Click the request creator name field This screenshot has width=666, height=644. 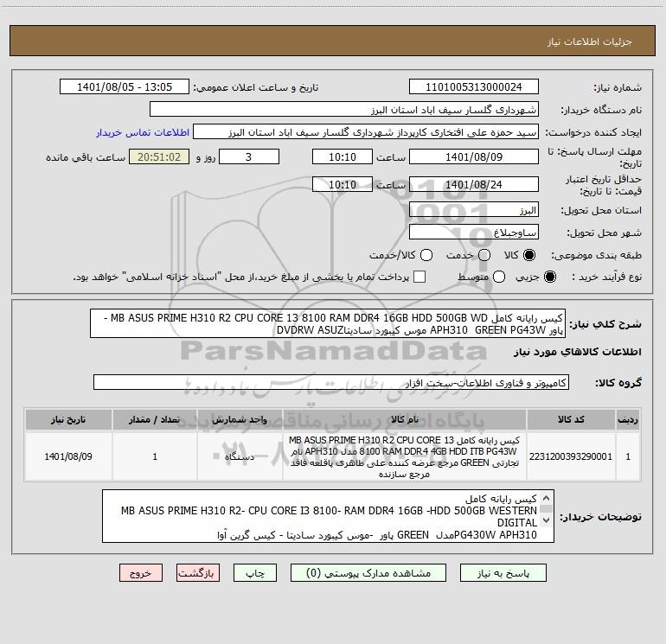(366, 132)
